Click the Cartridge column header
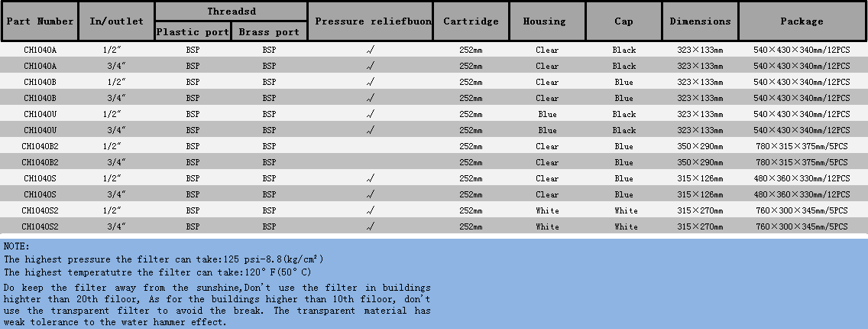868x329 pixels. point(471,21)
